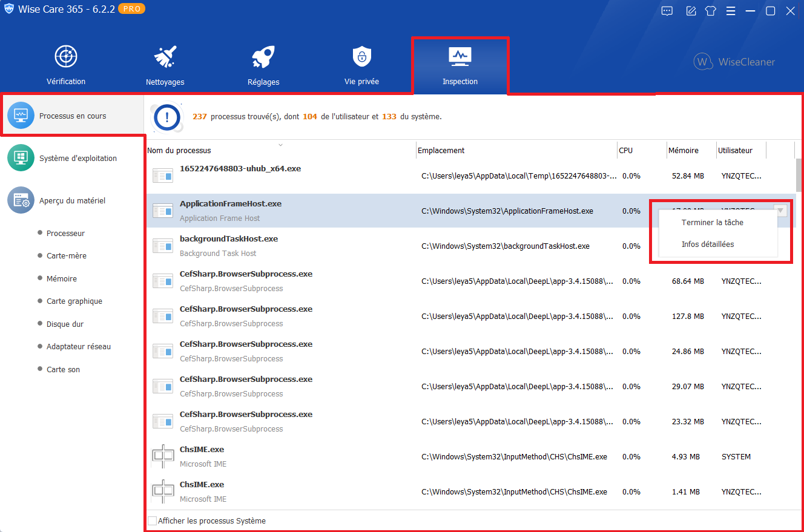Image resolution: width=804 pixels, height=532 pixels.
Task: Choose Terminer la tâche from context menu
Action: tap(713, 222)
